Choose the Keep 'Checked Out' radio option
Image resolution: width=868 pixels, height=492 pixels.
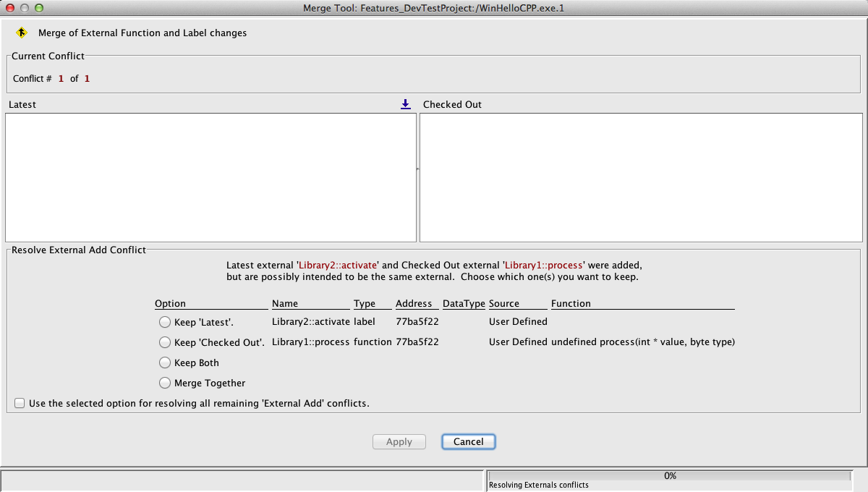point(165,342)
